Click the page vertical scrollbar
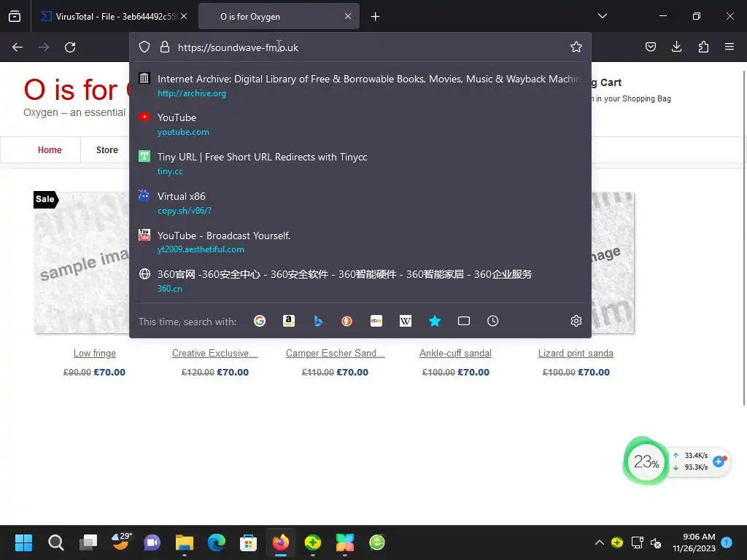This screenshot has height=560, width=747. 743,238
